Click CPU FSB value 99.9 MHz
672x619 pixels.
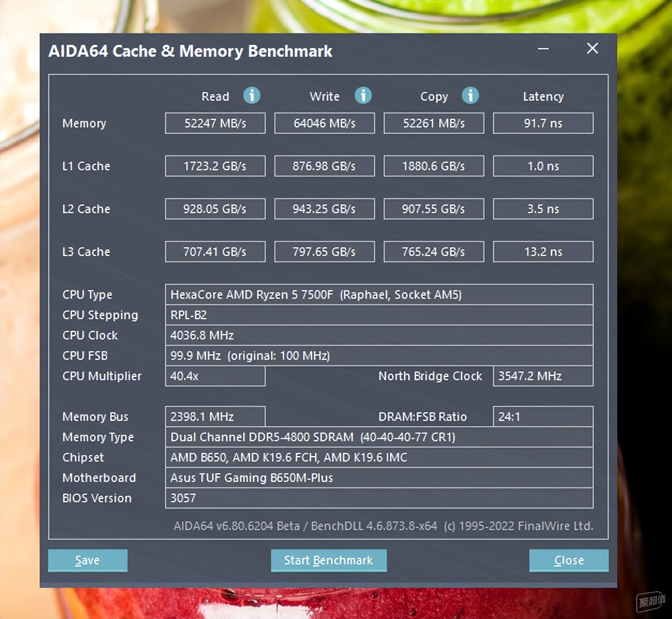(x=379, y=356)
